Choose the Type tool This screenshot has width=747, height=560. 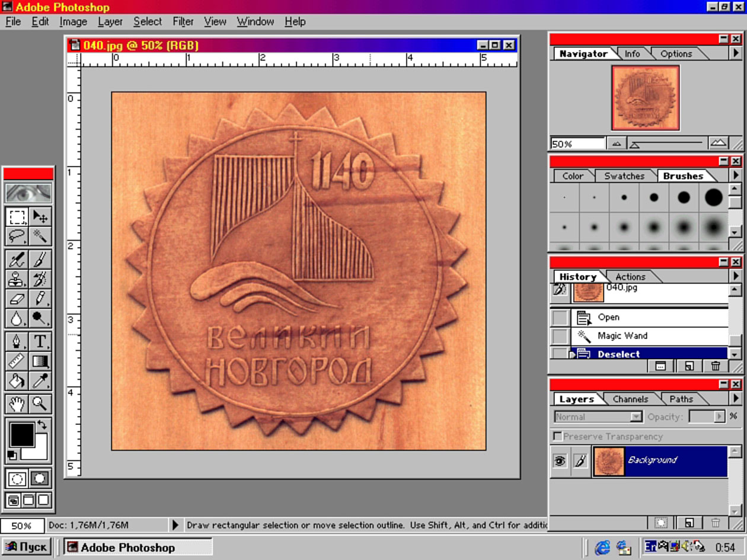tap(40, 341)
